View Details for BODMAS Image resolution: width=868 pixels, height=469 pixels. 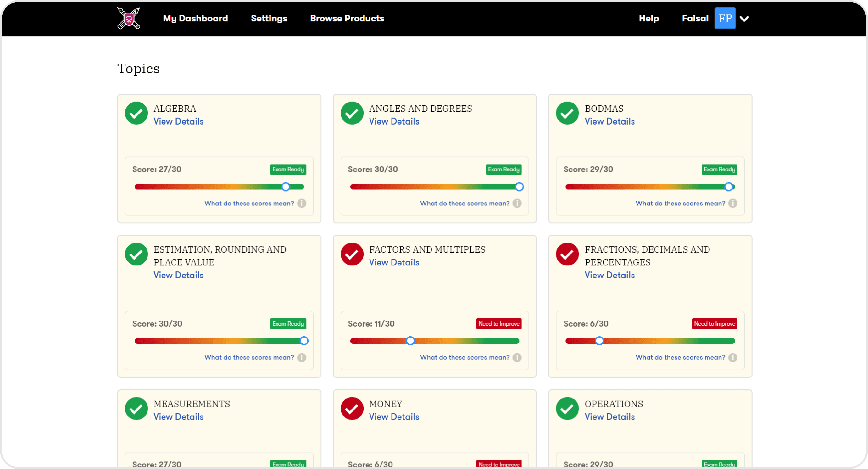[609, 121]
